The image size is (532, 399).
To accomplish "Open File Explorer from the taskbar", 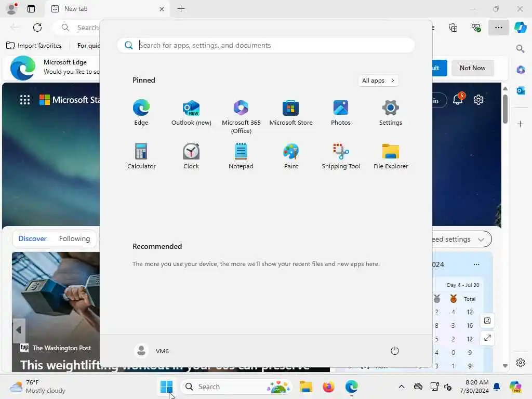I will [305, 387].
